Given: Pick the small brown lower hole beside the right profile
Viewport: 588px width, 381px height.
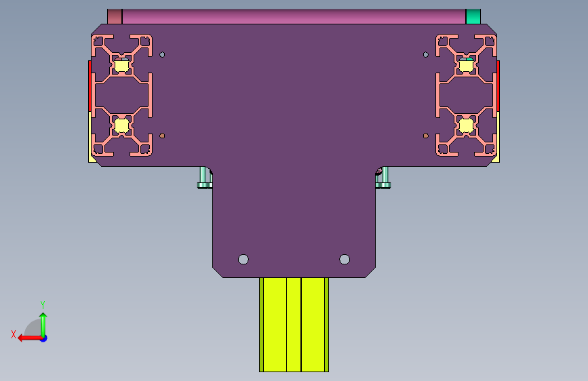Looking at the screenshot, I should pos(426,136).
